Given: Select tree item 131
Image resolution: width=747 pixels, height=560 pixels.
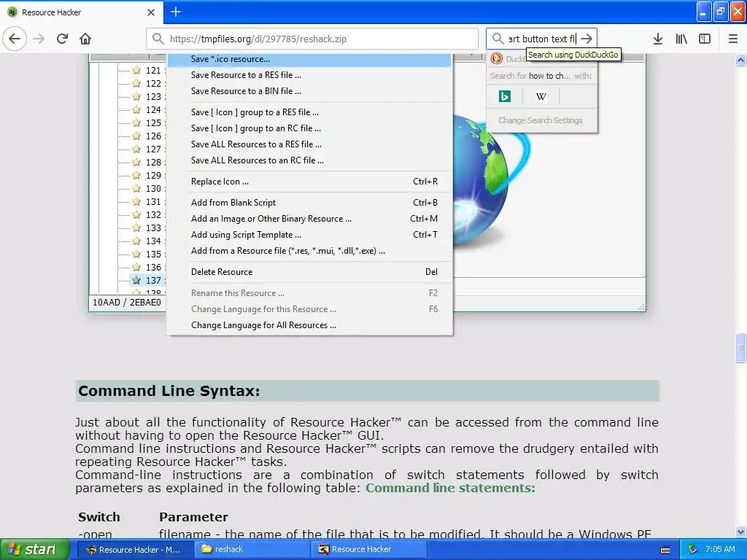Looking at the screenshot, I should (x=153, y=201).
